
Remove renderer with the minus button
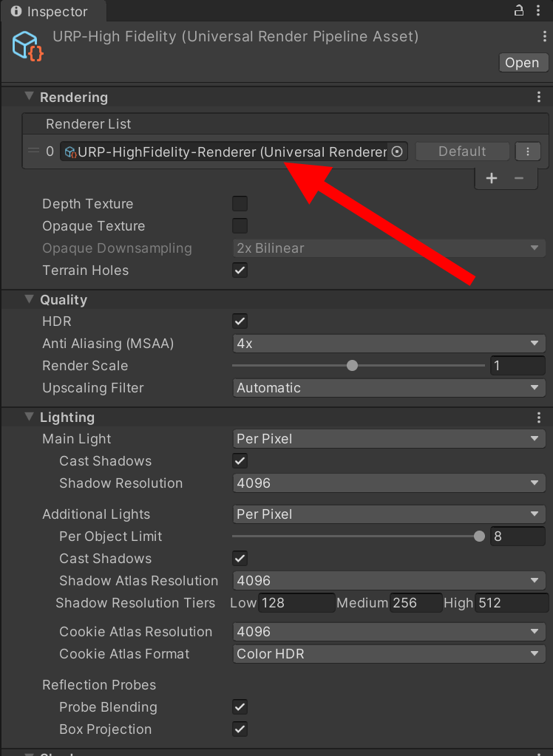point(519,178)
